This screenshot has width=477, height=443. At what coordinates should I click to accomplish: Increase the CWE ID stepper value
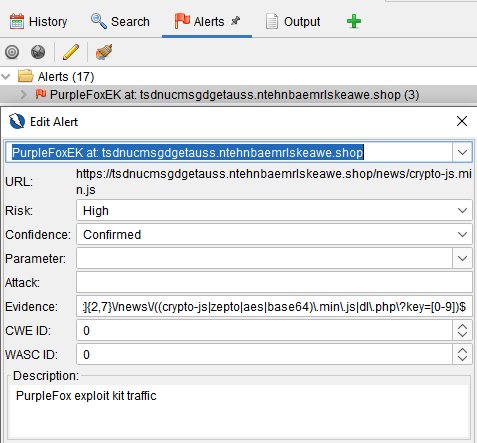click(462, 326)
